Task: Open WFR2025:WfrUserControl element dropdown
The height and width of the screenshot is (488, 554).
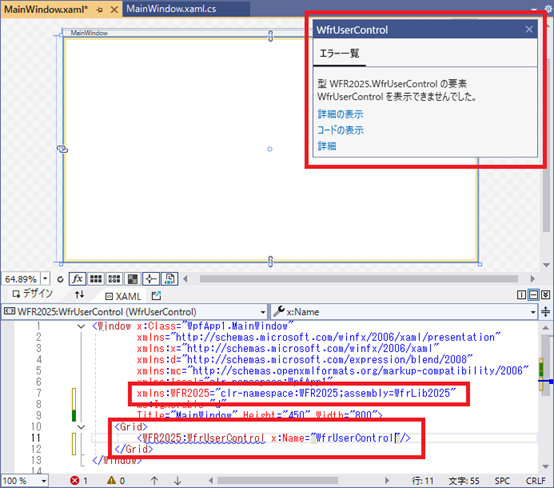Action: (x=263, y=312)
